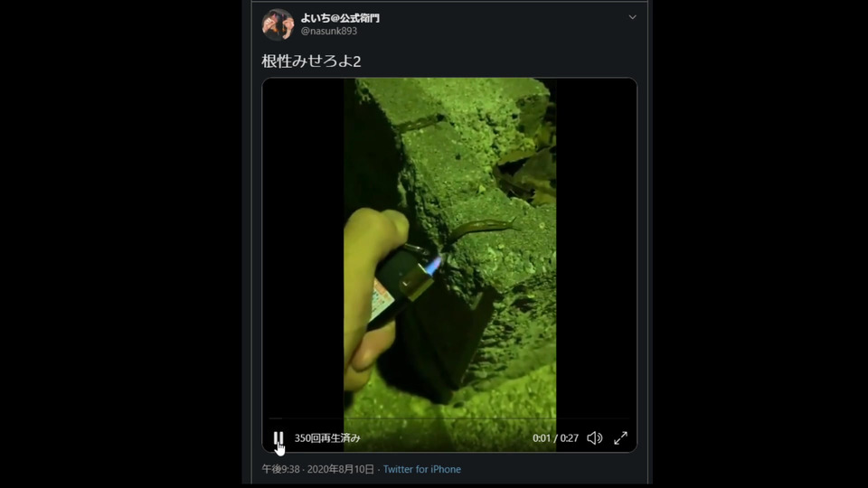Expand the tweet options chevron menu
Screen dimensions: 868x488
point(632,17)
